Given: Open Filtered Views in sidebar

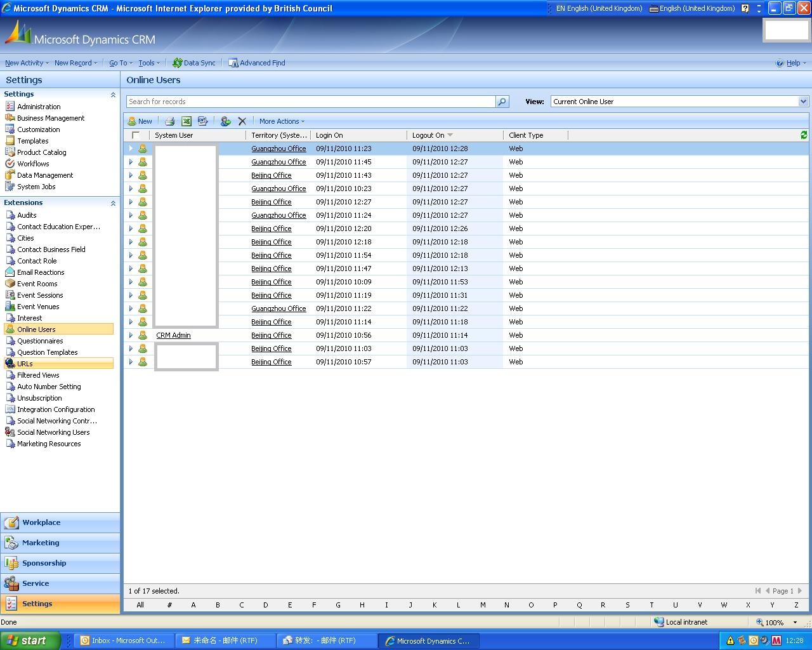Looking at the screenshot, I should [x=37, y=375].
